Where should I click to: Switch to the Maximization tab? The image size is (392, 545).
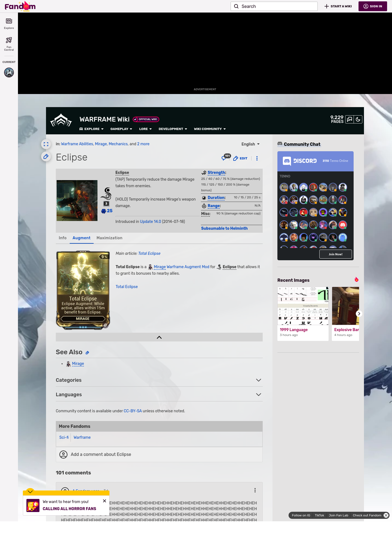(x=109, y=238)
